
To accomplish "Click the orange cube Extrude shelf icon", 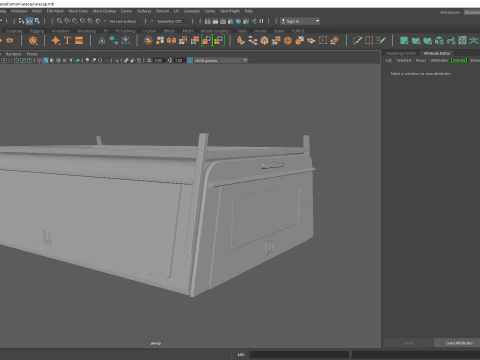I will point(264,41).
